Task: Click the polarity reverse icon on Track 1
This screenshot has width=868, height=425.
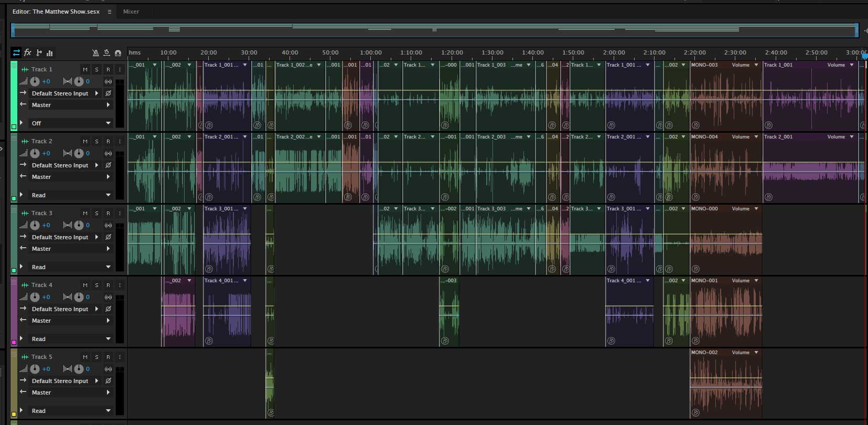Action: pyautogui.click(x=108, y=93)
